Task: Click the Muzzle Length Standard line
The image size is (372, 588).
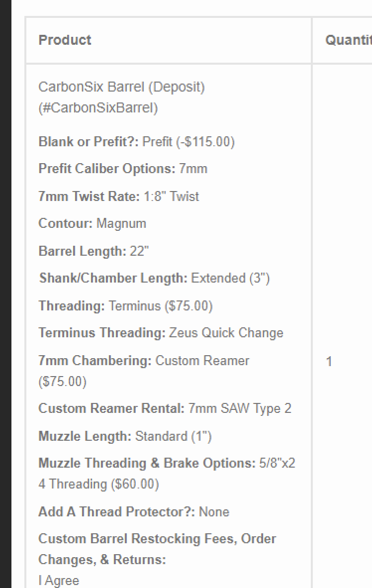Action: coord(125,436)
